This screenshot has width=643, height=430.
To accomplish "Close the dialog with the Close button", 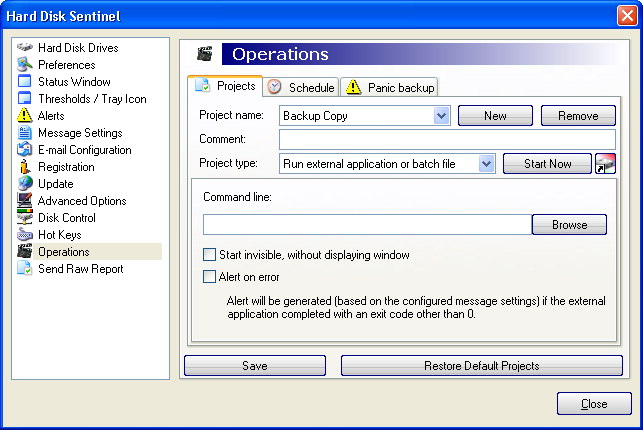I will (x=594, y=404).
